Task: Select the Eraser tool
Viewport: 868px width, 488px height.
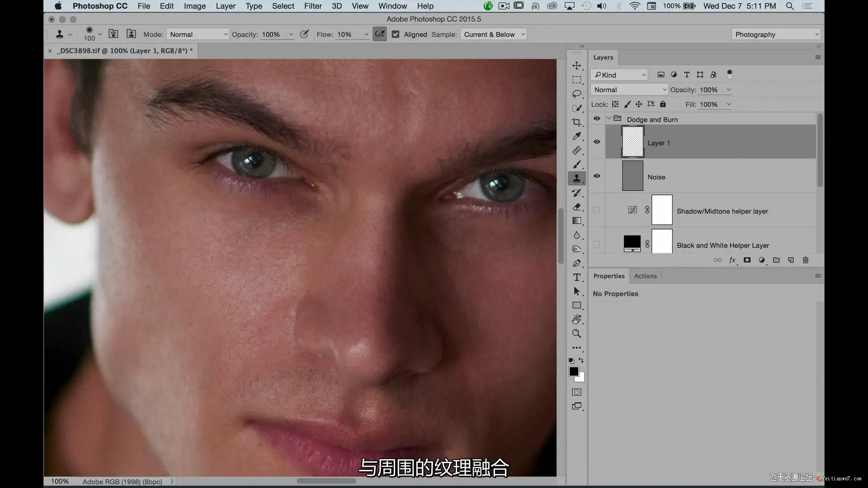Action: click(576, 207)
